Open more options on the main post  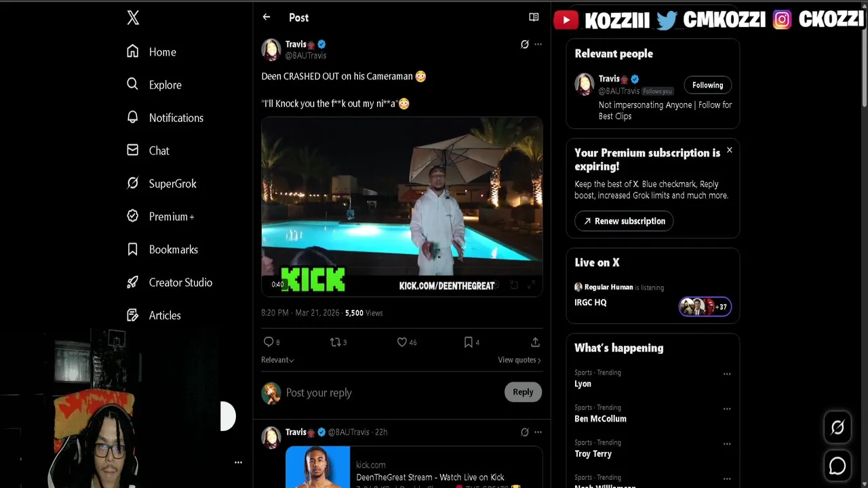click(538, 45)
